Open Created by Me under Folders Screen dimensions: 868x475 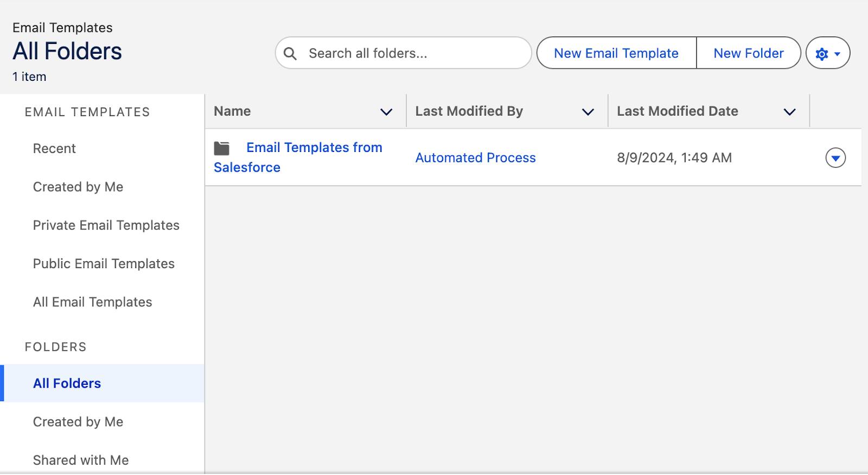pos(78,421)
